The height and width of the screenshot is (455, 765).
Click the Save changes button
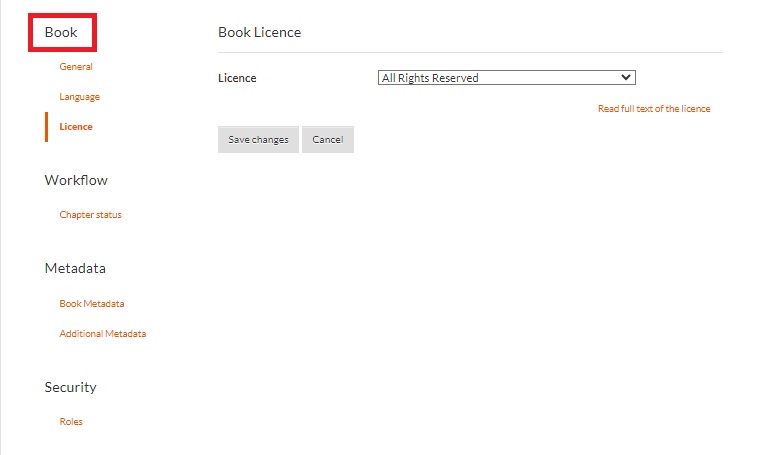258,140
